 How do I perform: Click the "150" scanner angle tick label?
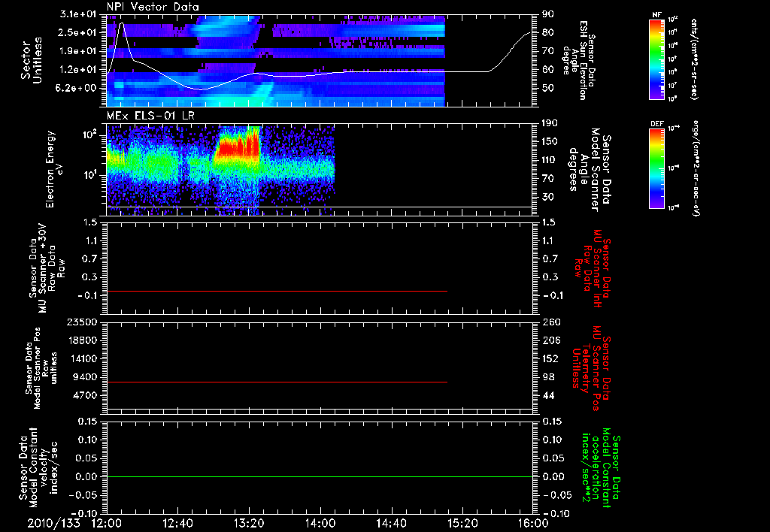[551, 142]
